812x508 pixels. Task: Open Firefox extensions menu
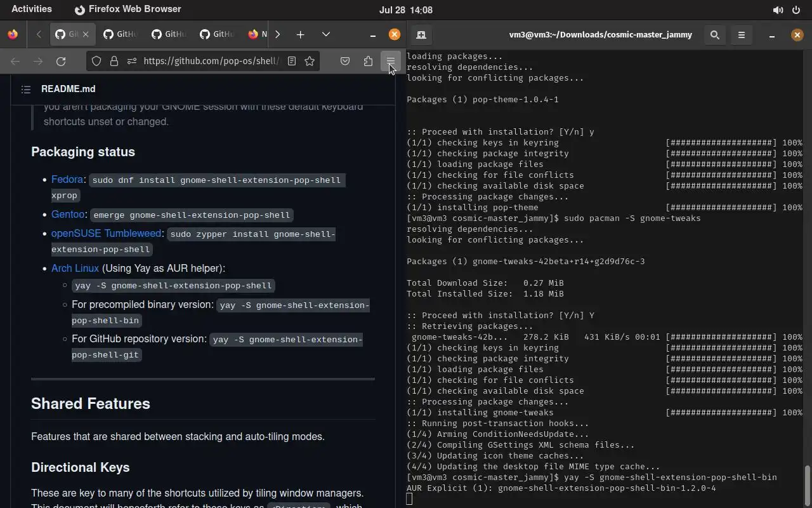368,61
